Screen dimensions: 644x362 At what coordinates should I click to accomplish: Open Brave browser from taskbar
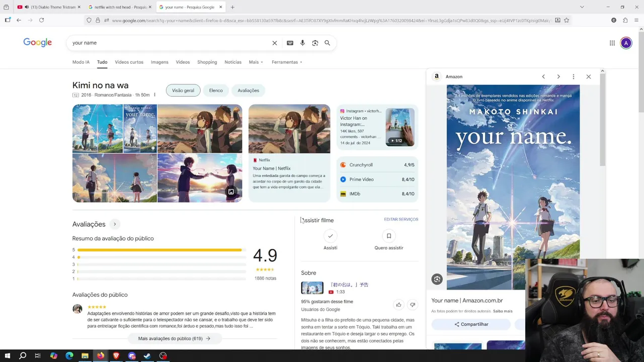pos(116,355)
